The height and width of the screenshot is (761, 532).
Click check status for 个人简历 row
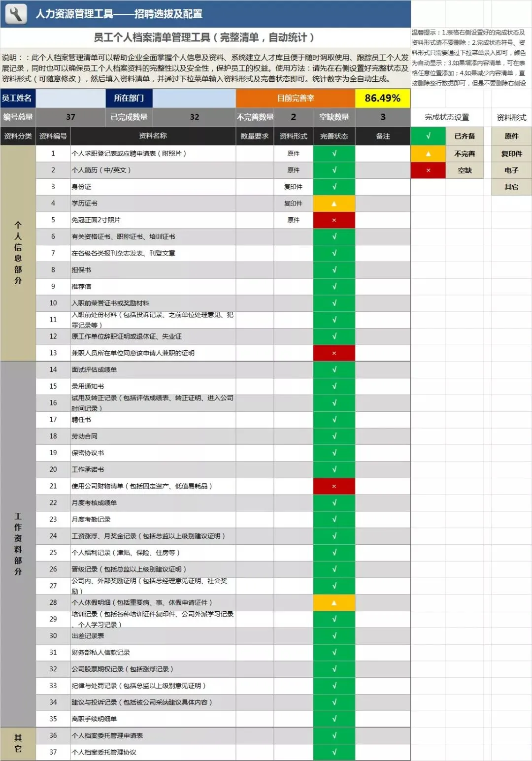(334, 170)
